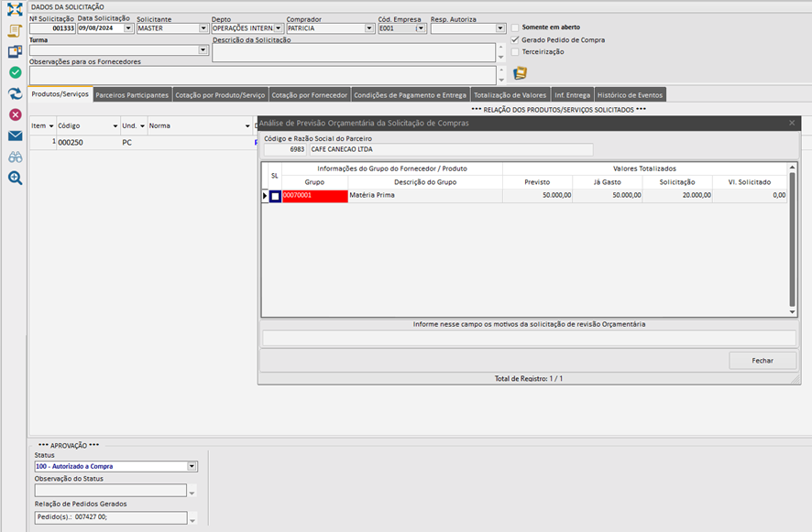This screenshot has width=812, height=532.
Task: Click the binoculars search icon
Action: pos(15,157)
